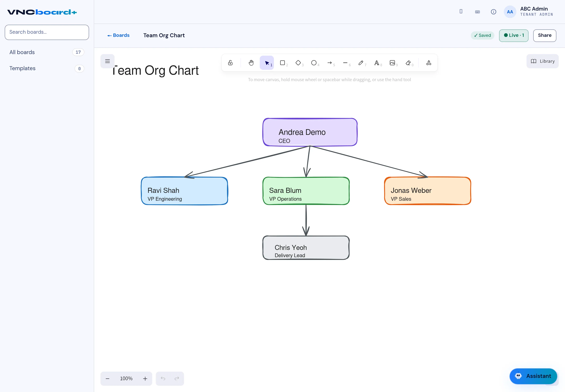565x392 pixels.
Task: Open the canvas hamburger menu
Action: pos(108,61)
